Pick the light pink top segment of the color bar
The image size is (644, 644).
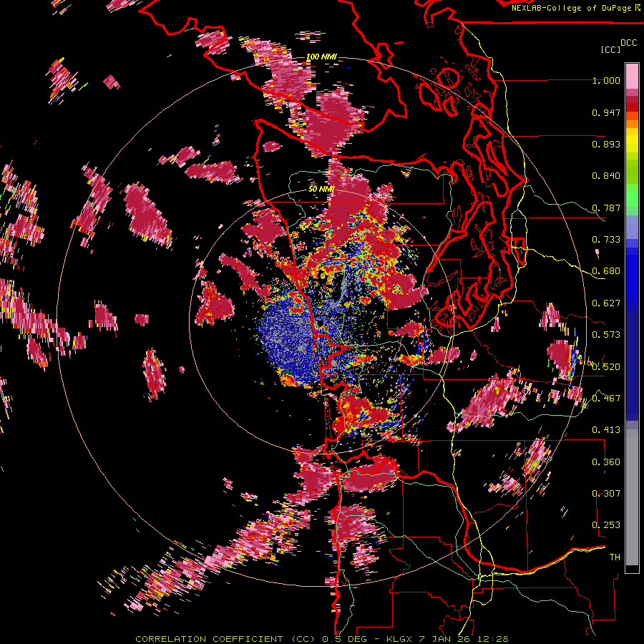coord(632,76)
